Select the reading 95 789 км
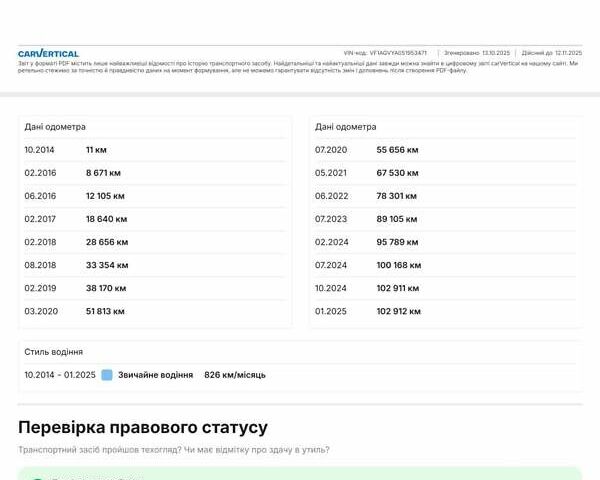 click(x=397, y=242)
